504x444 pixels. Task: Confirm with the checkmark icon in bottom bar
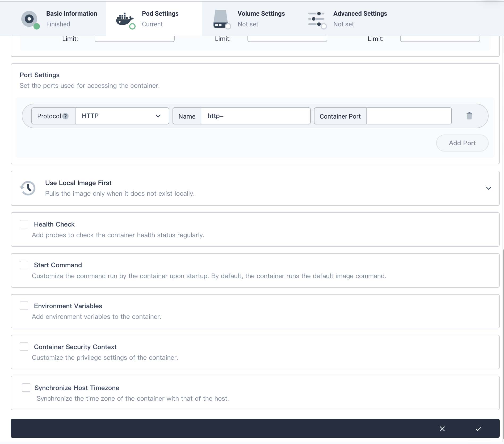tap(478, 429)
